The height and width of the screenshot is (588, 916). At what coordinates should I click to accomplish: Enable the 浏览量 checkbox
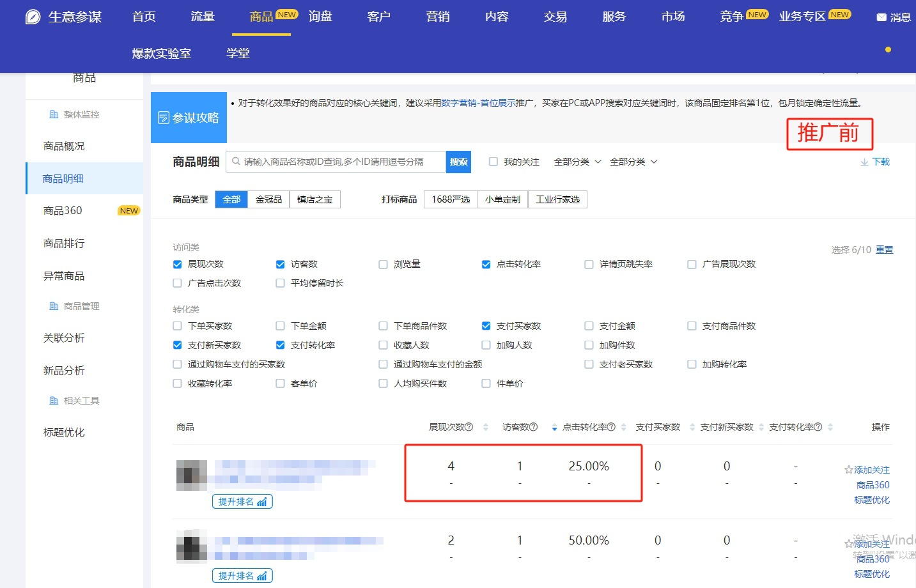[384, 265]
